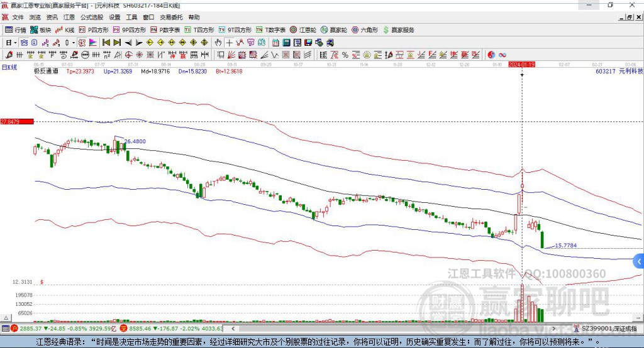Open the 行情 quotes view
Image resolution: width=644 pixels, height=348 pixels.
click(16, 30)
